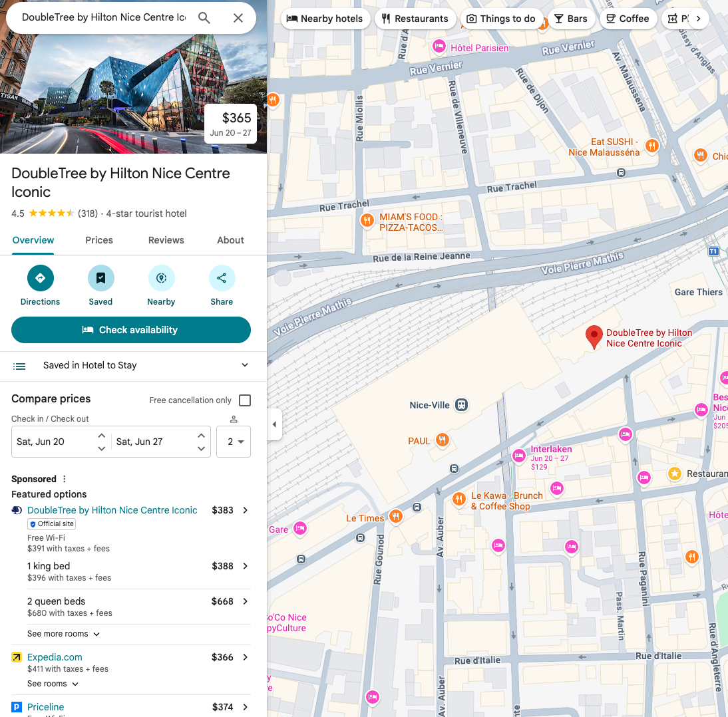728x717 pixels.
Task: Open the Prices tab
Action: point(99,240)
